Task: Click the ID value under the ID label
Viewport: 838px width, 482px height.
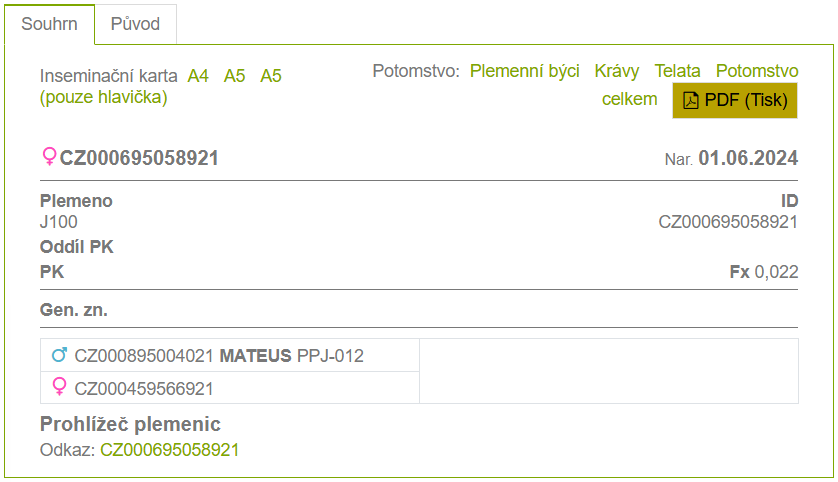Action: point(728,222)
